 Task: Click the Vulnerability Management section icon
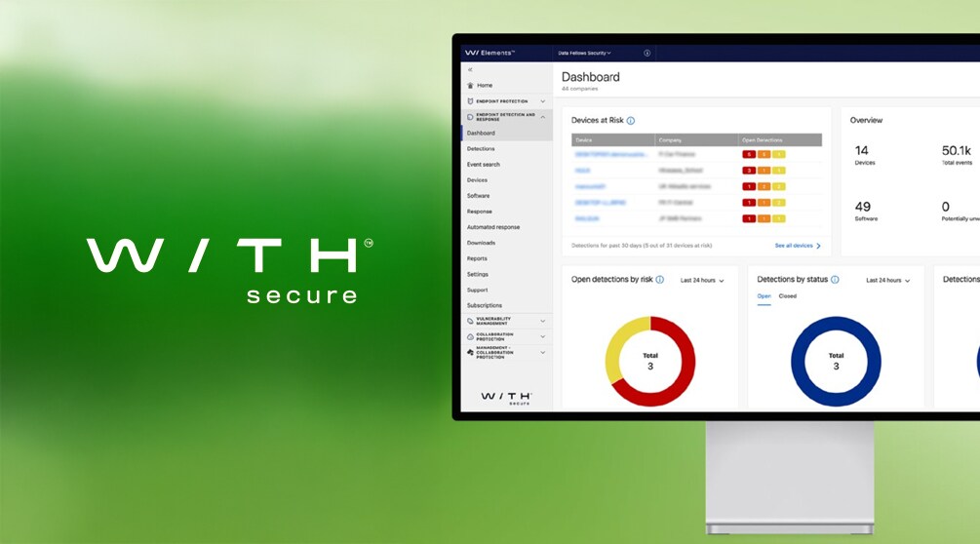coord(471,321)
